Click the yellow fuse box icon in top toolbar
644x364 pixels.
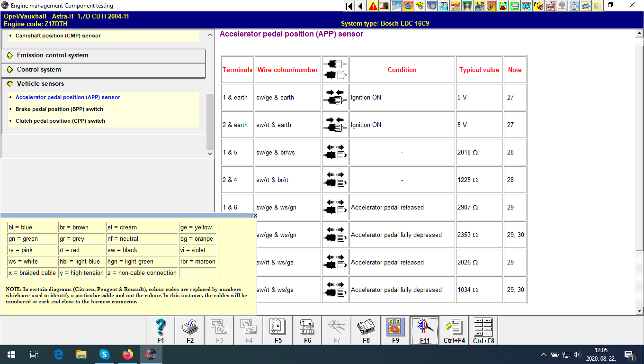(x=502, y=6)
